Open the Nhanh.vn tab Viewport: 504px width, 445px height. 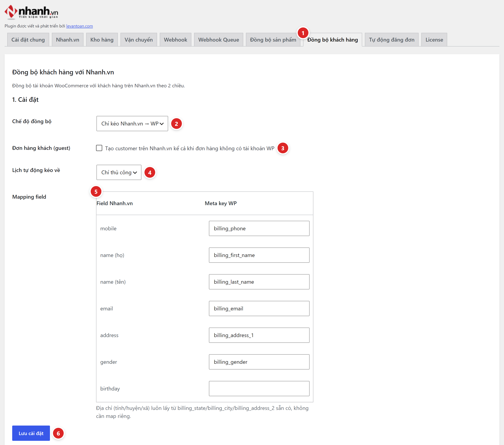click(67, 40)
